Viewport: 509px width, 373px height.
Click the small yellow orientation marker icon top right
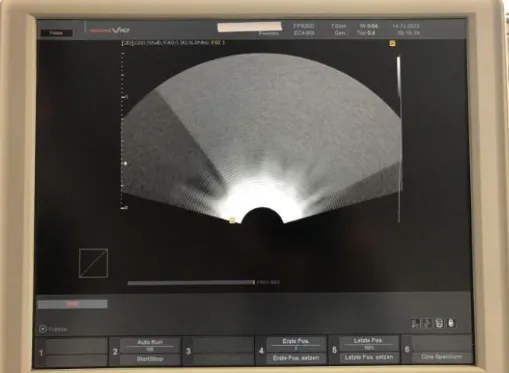(392, 43)
